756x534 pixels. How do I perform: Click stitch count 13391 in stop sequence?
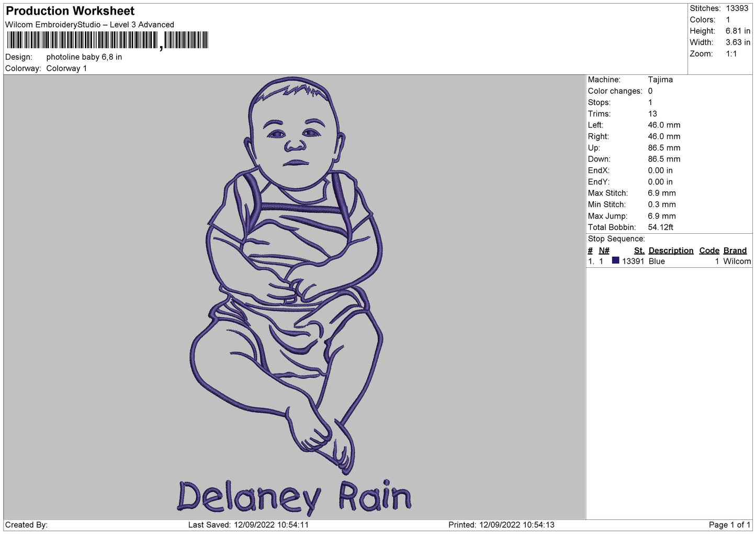tap(633, 262)
